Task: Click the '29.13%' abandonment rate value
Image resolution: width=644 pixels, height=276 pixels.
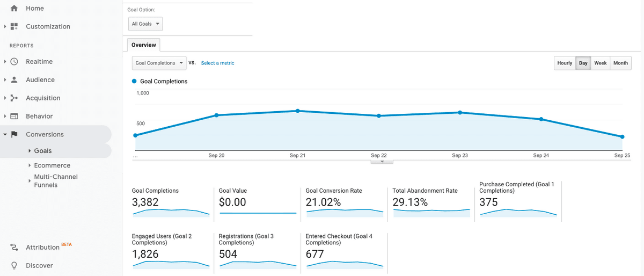Action: pos(410,202)
